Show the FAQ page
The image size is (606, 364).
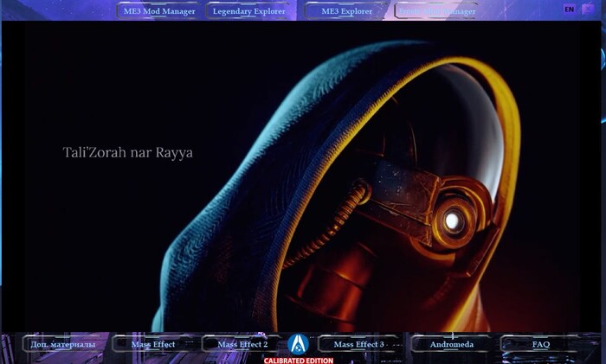click(540, 344)
